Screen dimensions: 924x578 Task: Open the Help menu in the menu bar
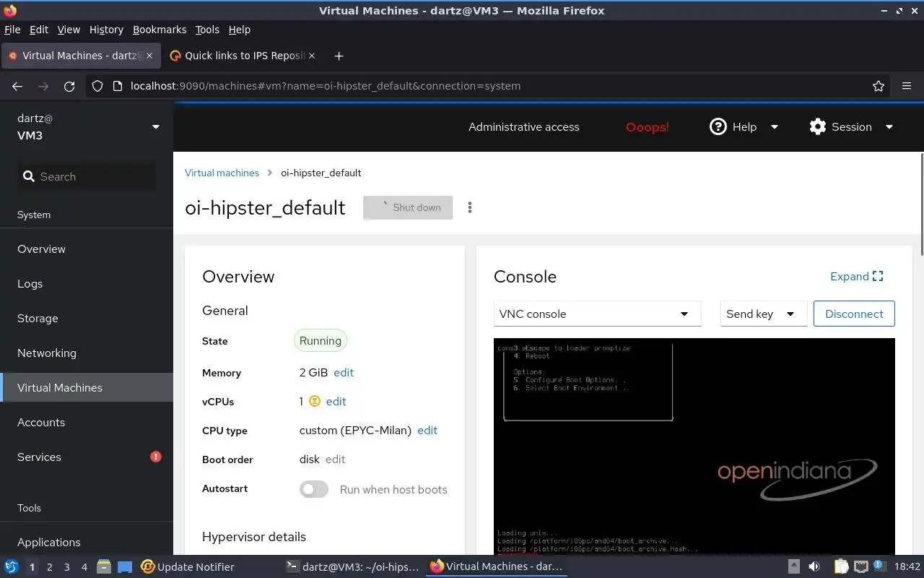240,30
